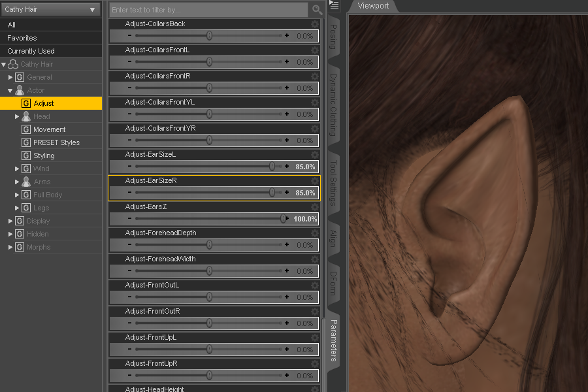This screenshot has height=392, width=588.
Task: Switch to the Dynamic Clothing tab
Action: 333,105
